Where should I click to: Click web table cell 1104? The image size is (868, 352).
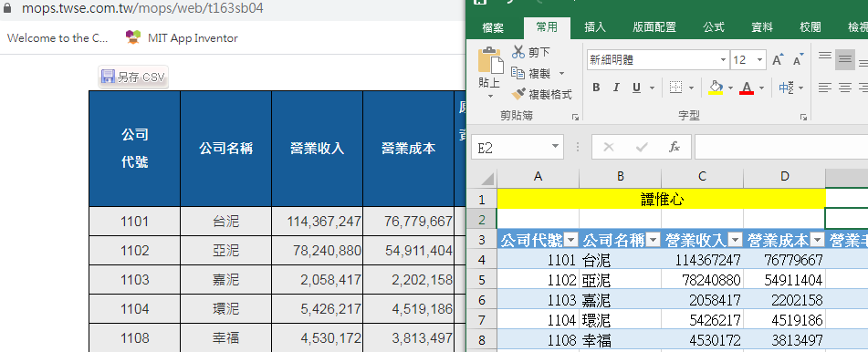(x=134, y=309)
